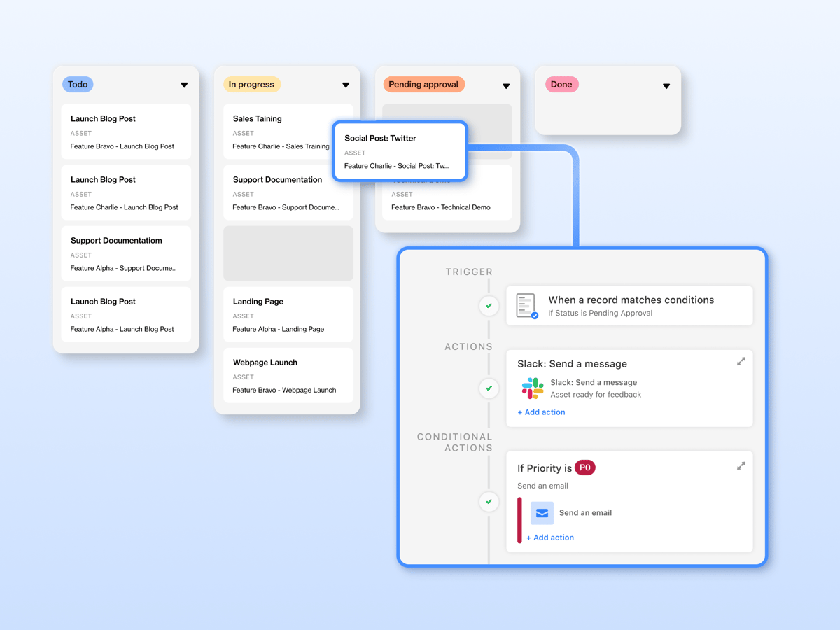The width and height of the screenshot is (840, 630).
Task: Expand the Todo column dropdown
Action: 184,85
